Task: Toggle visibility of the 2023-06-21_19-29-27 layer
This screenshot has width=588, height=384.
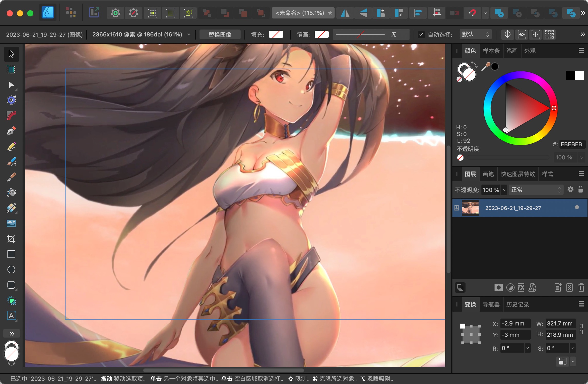Action: click(x=577, y=207)
